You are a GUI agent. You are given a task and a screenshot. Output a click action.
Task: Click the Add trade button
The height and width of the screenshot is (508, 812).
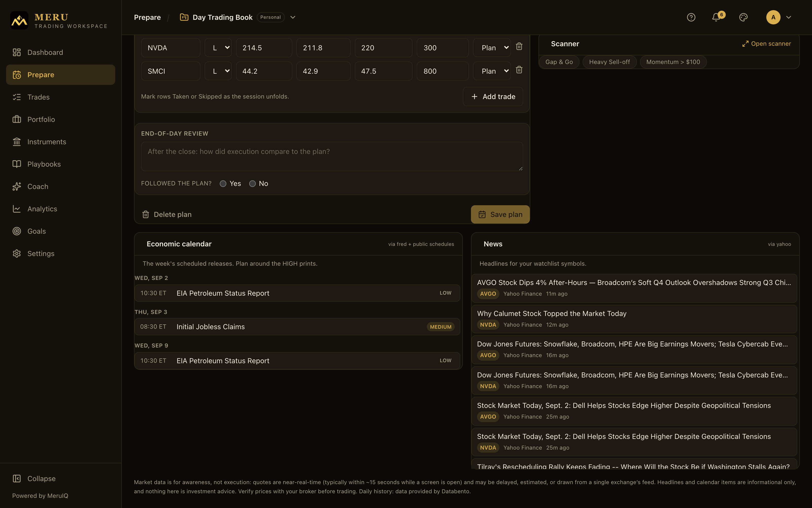pos(493,97)
